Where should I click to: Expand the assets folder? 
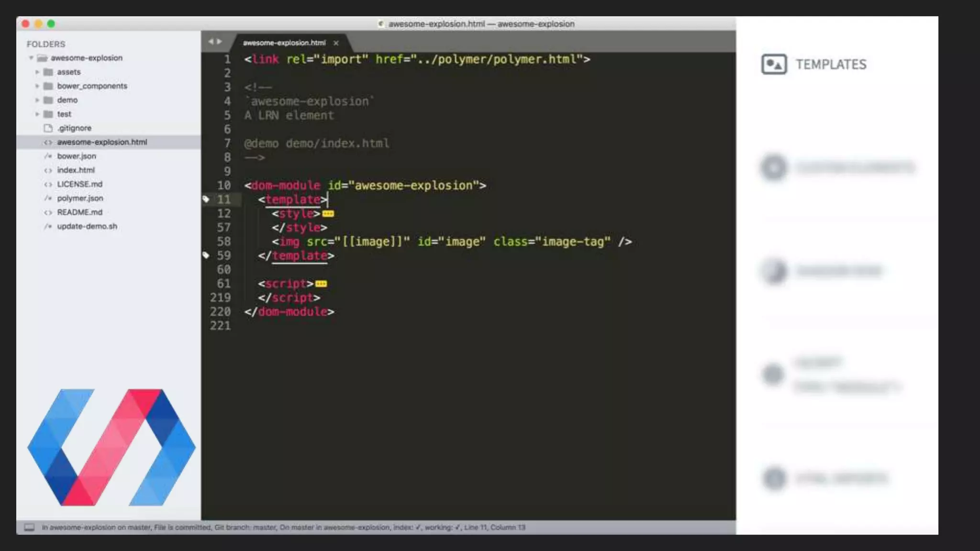(x=37, y=72)
